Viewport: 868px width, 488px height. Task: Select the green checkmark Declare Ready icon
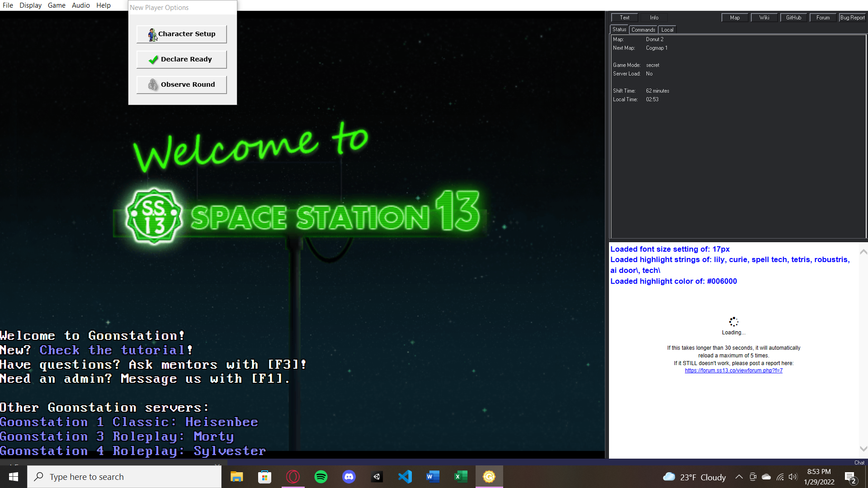click(153, 59)
